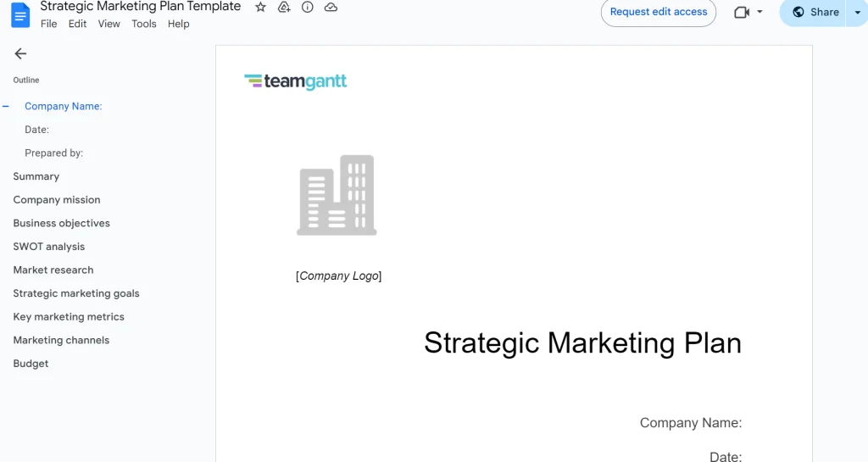Expand the video call dropdown arrow
Image resolution: width=868 pixels, height=462 pixels.
coord(759,12)
